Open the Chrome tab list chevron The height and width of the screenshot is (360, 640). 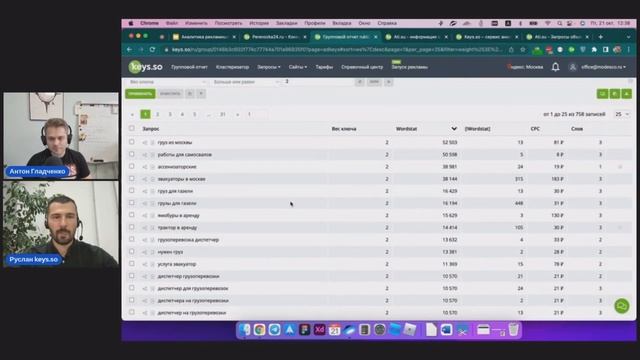(629, 37)
